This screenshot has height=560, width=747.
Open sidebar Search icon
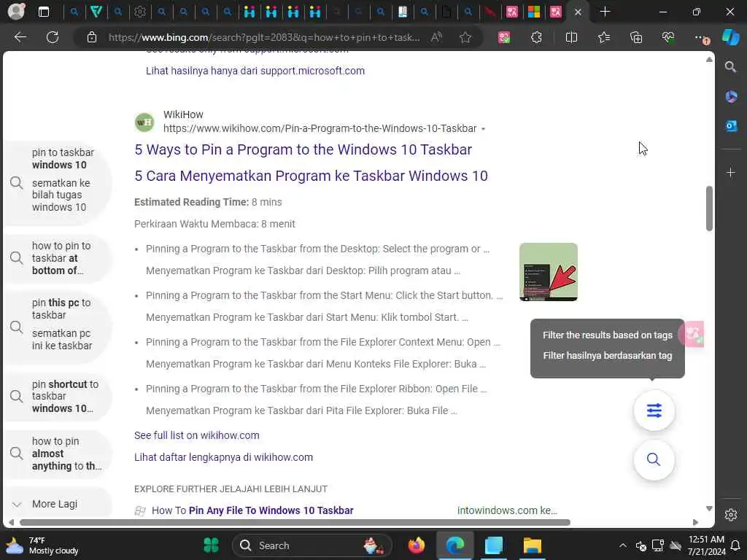pos(731,66)
